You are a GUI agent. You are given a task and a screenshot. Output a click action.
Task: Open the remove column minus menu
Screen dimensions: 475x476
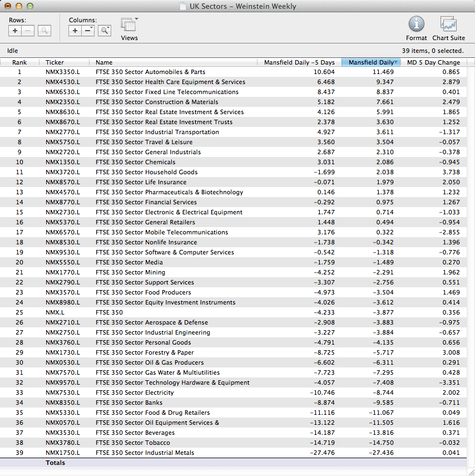[88, 31]
